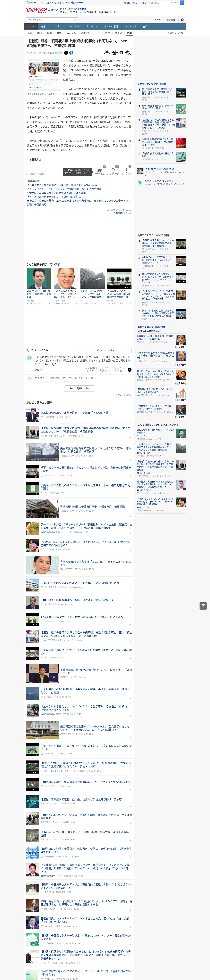The image size is (210, 980).
Task: Open related article 「侮辱やめて」熊谷知事とひろゆき氏
Action: tap(62, 185)
